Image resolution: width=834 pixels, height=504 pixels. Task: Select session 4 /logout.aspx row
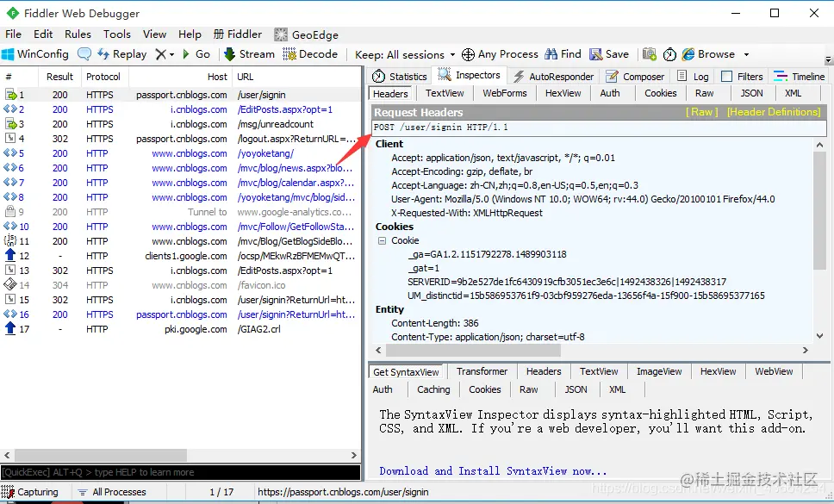[x=181, y=139]
